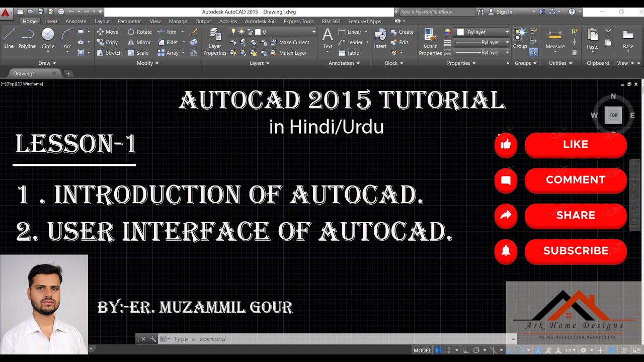Click the Insert block icon
Viewport: 644px width, 362px height.
tap(380, 39)
